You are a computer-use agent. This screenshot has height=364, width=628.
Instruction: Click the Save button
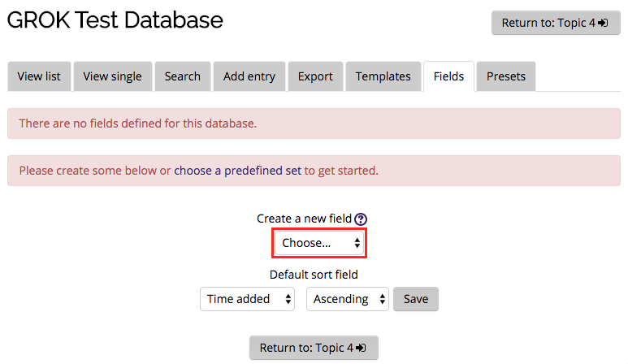click(x=416, y=299)
